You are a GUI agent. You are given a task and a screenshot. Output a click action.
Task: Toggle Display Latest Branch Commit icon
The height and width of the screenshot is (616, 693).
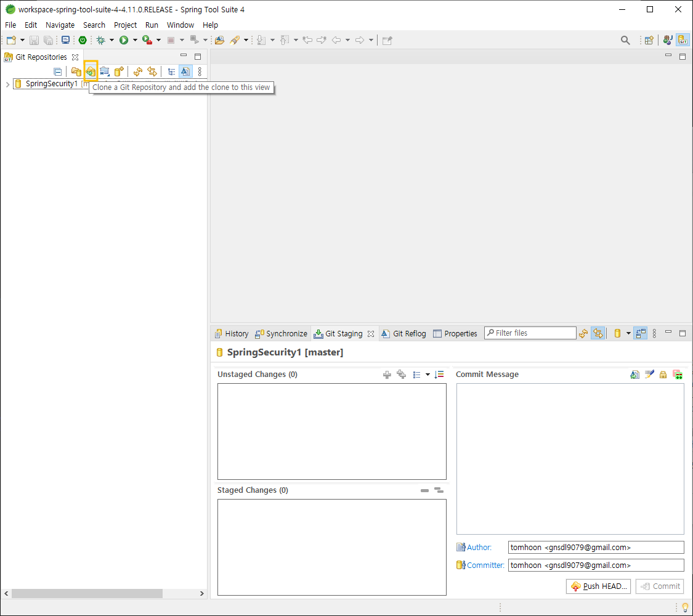click(x=185, y=71)
